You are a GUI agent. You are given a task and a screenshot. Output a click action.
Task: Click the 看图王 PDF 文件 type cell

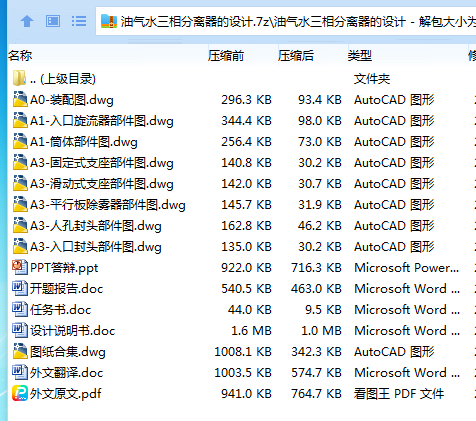399,394
